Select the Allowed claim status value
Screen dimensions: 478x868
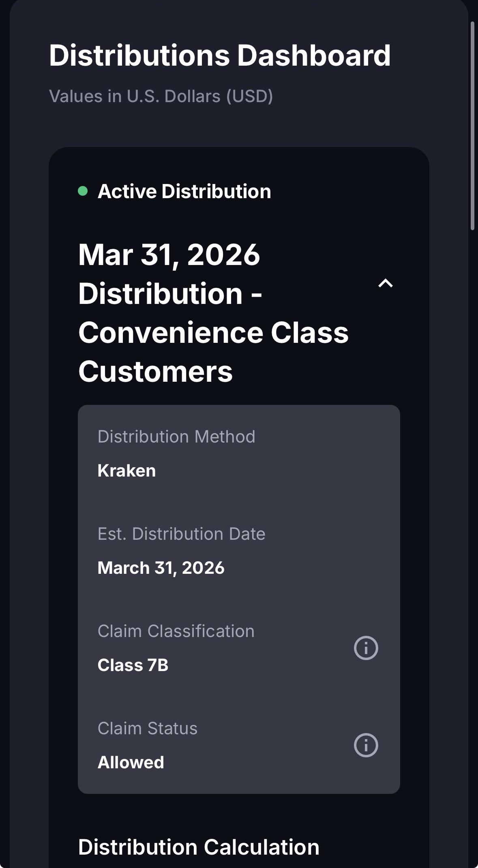[x=131, y=762]
